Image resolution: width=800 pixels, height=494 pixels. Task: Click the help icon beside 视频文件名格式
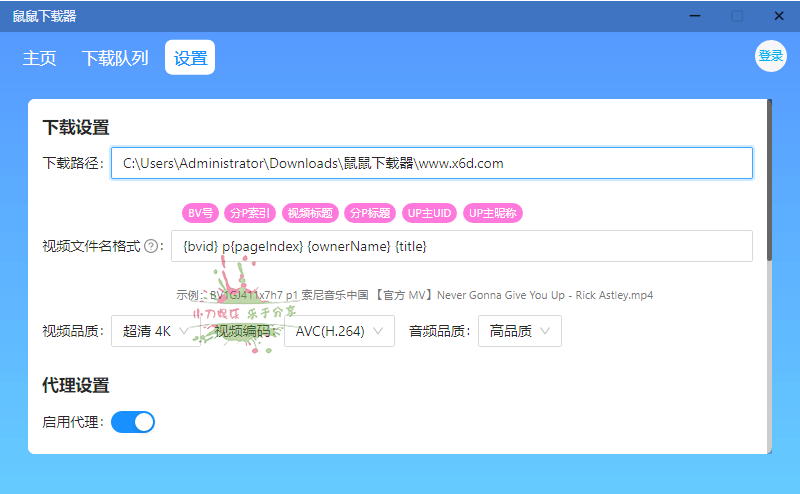(152, 246)
